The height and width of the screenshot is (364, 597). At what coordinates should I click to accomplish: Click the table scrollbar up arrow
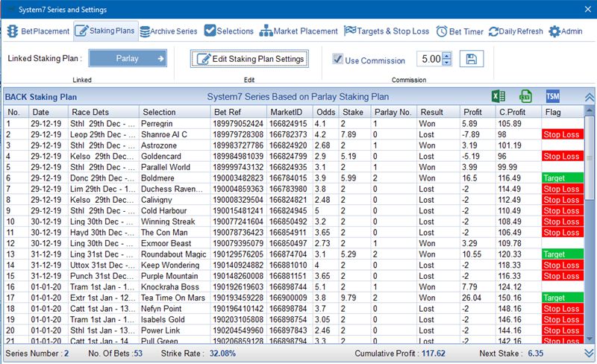(x=589, y=111)
